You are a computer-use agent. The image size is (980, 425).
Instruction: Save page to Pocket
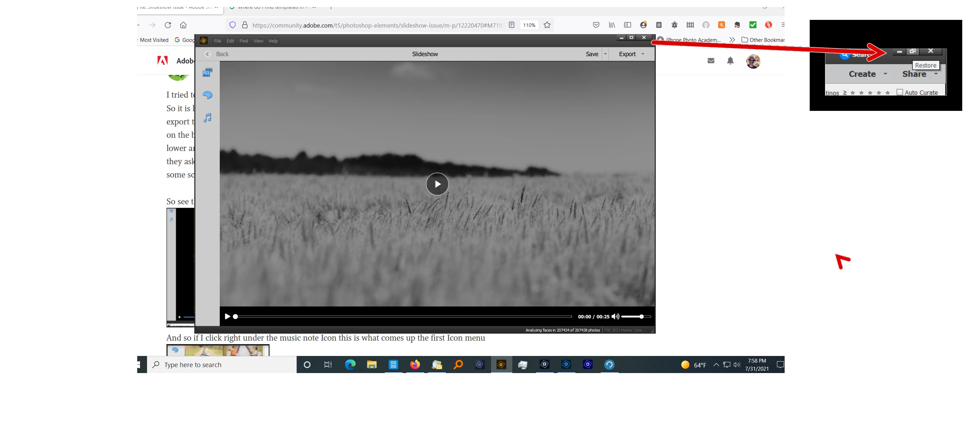pyautogui.click(x=596, y=25)
